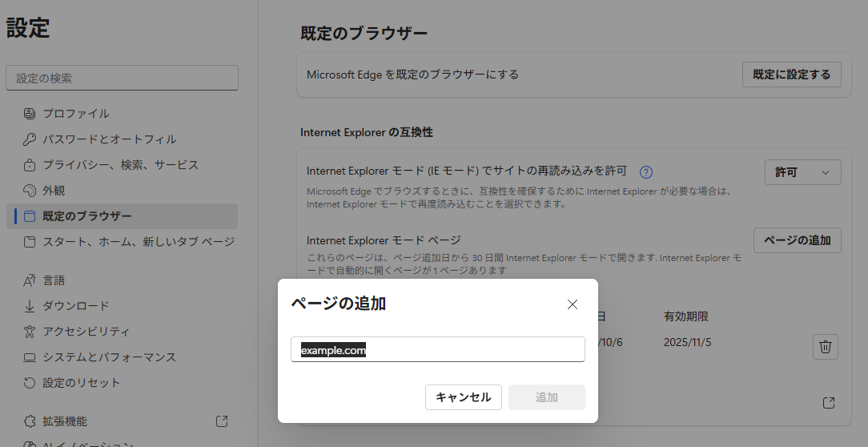
Task: Click the URL input field with example.com
Action: tap(437, 350)
